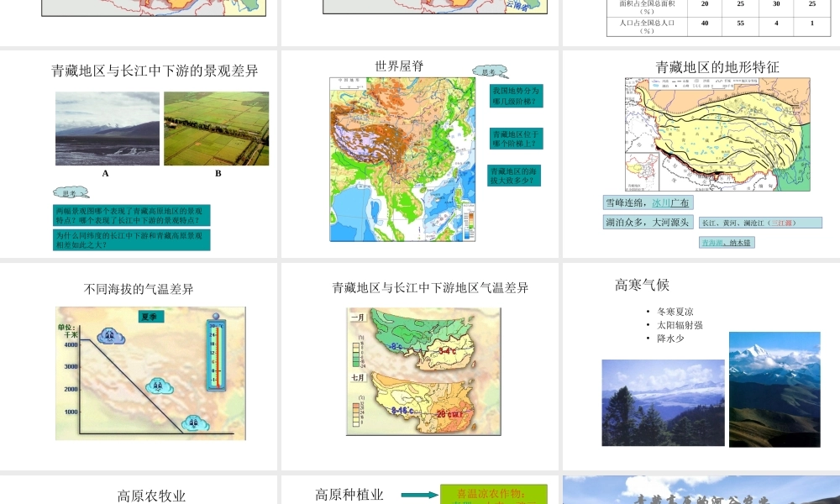The height and width of the screenshot is (504, 840).
Task: Click the small China inset map
Action: click(x=643, y=171)
